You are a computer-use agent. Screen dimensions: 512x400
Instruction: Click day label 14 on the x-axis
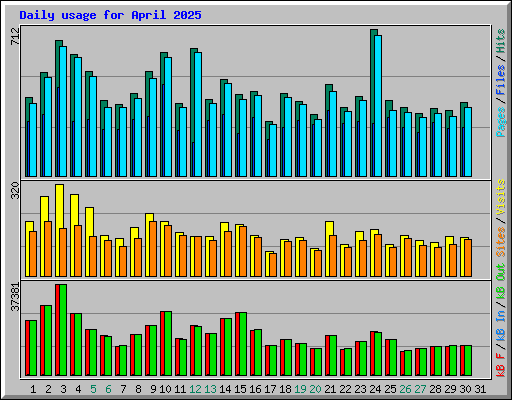pos(225,389)
